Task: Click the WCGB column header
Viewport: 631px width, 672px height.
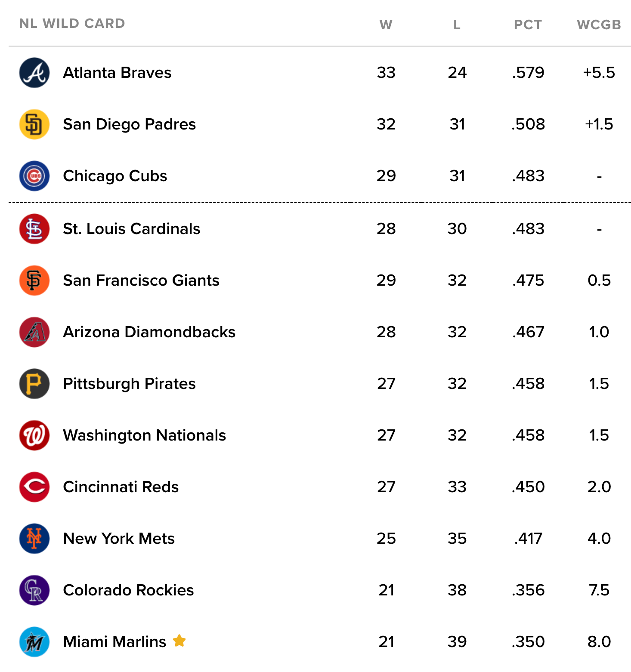Action: click(599, 25)
